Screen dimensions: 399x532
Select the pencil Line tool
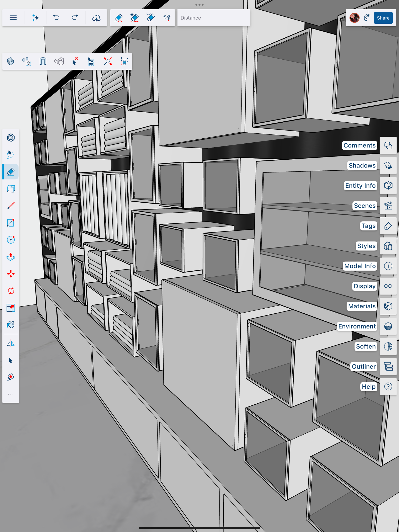pos(11,206)
